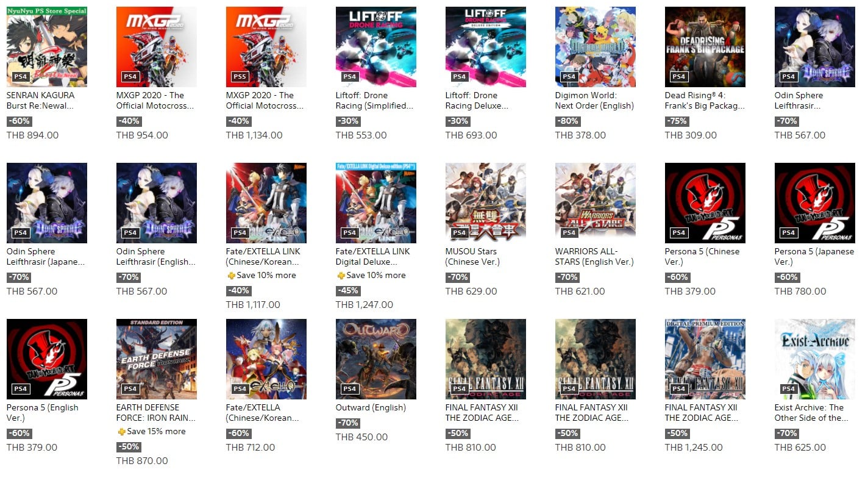Click the PS Plus icon beside Save 15% more

tap(121, 432)
